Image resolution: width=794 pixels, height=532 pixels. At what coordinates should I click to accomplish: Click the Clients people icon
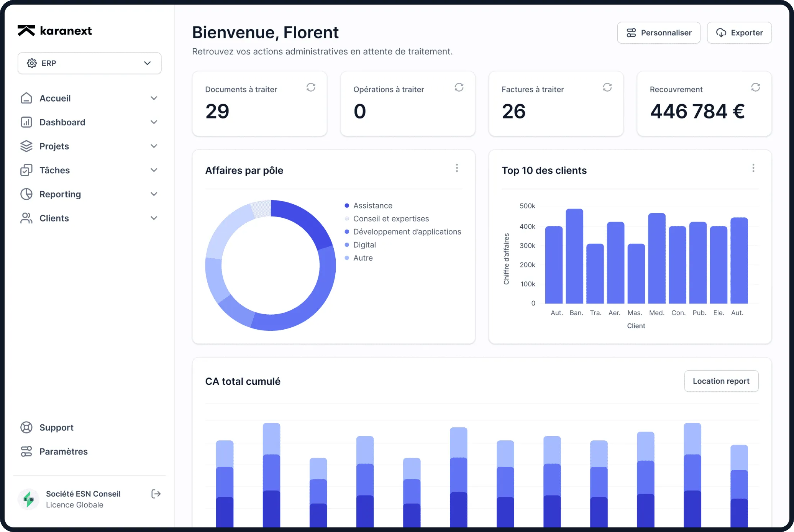pos(26,218)
